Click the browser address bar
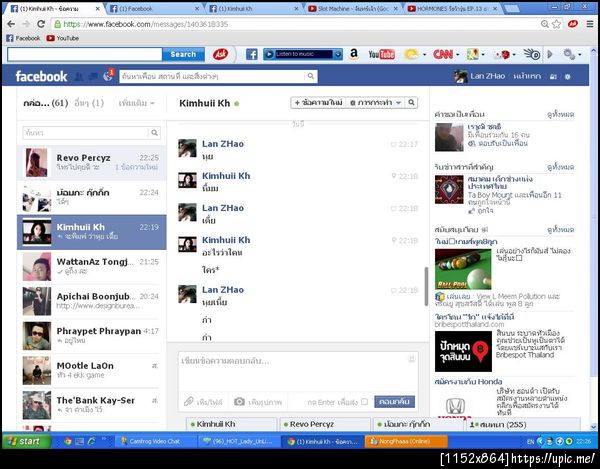 (x=295, y=24)
